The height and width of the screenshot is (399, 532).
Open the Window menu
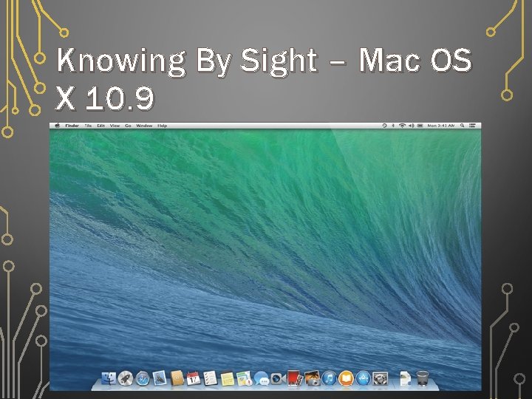144,126
